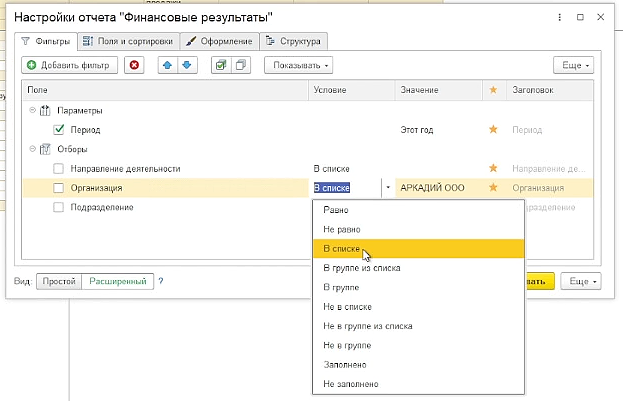Click the Значение column header
Viewport: 623px width, 401px height.
439,90
